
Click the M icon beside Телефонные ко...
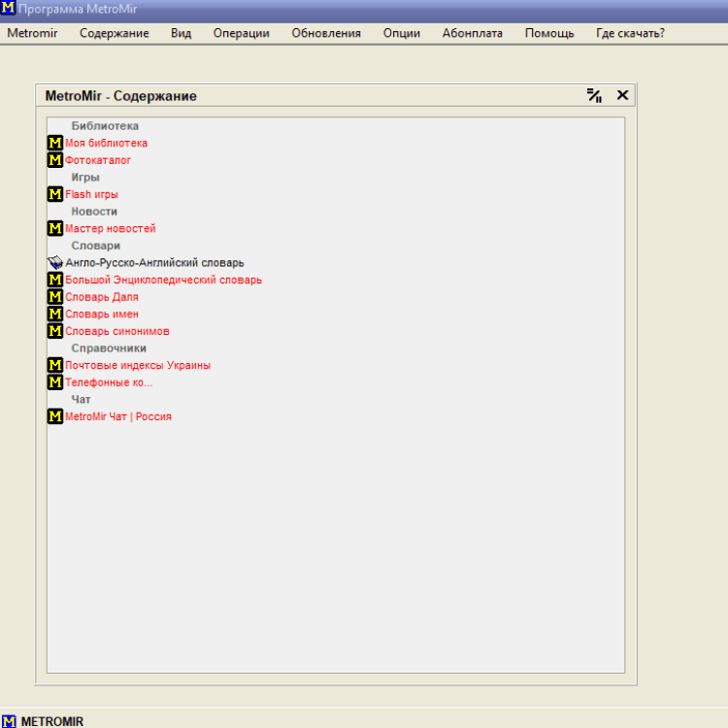coord(55,382)
